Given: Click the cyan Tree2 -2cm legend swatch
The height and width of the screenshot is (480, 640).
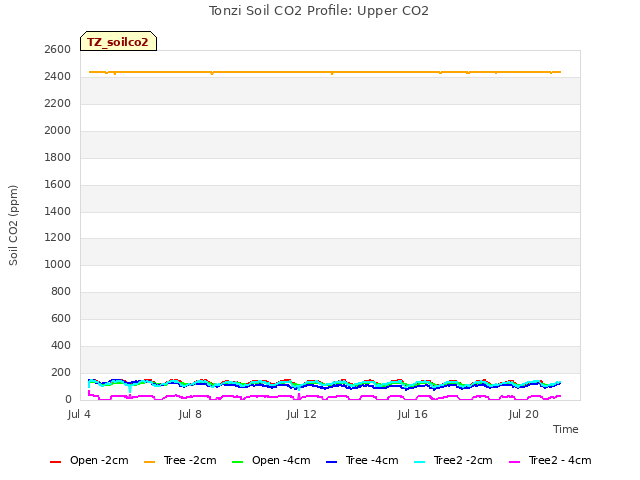Looking at the screenshot, I should coord(419,462).
